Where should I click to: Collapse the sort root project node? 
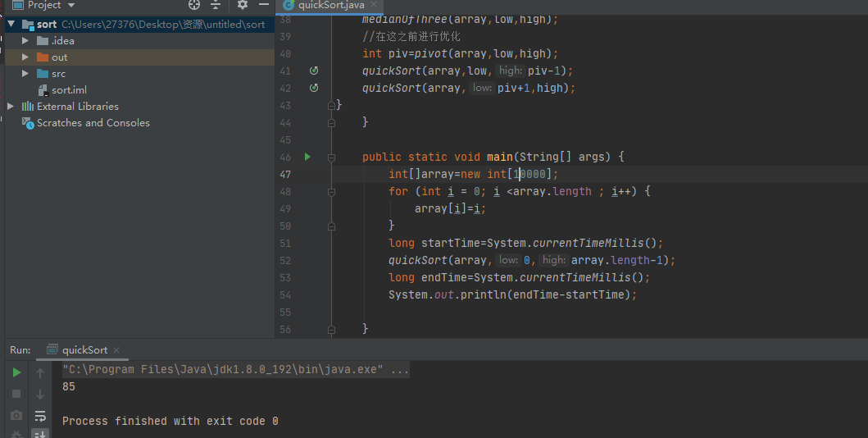point(11,24)
